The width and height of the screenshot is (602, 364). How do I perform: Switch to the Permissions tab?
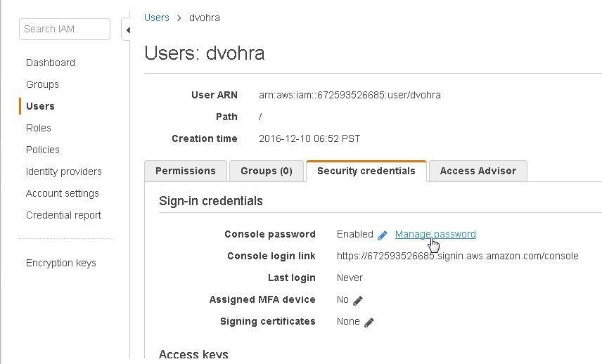(186, 171)
